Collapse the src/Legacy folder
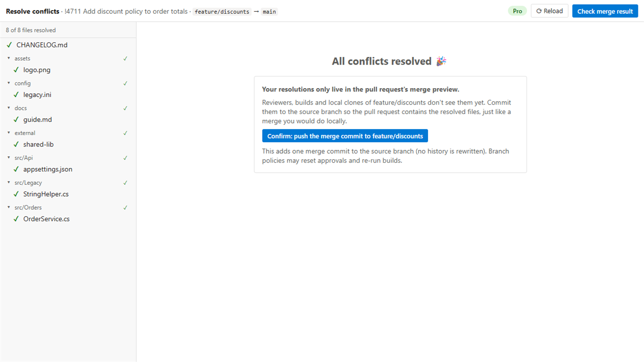Screen dimensions: 644x362 click(x=8, y=182)
